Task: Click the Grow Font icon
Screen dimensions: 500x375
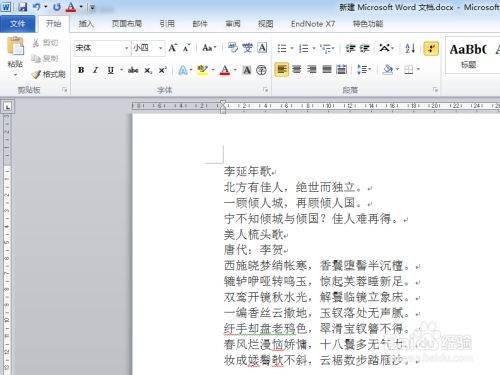Action: pos(172,48)
